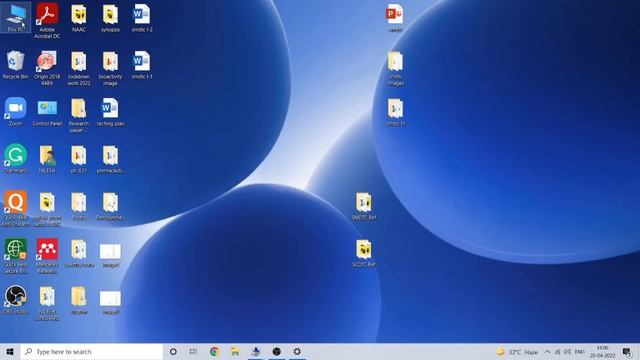640x360 pixels.
Task: Launch the Quick Heal Secure Browse shortcut
Action: pyautogui.click(x=16, y=256)
